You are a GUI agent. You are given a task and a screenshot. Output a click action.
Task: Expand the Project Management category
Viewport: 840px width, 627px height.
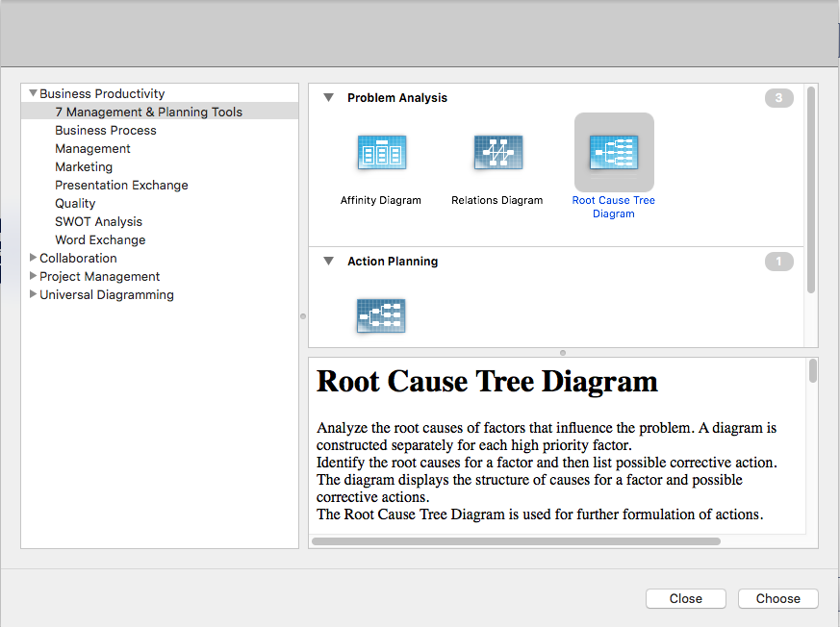33,276
